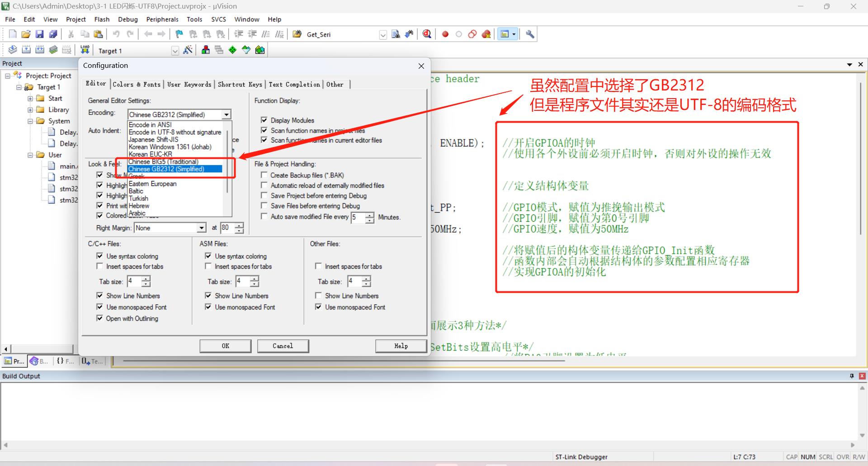
Task: Click the Pack Installer icon
Action: [x=260, y=50]
